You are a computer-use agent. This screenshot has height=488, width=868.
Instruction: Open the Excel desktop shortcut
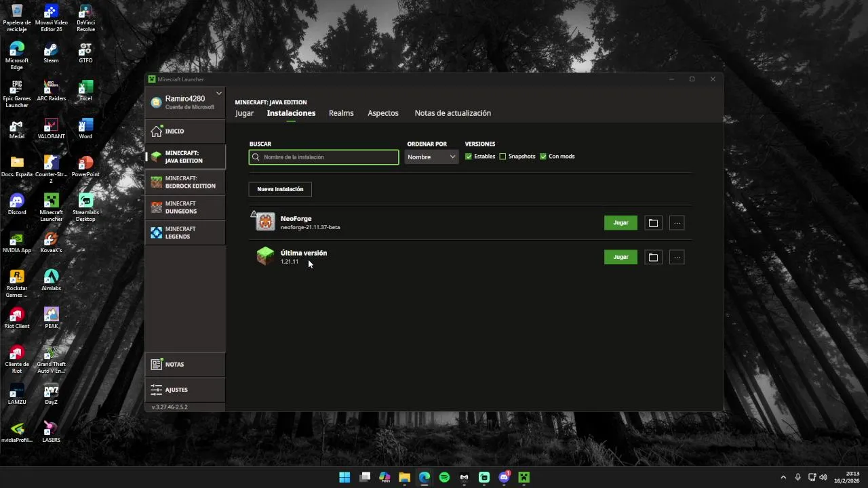click(x=85, y=91)
